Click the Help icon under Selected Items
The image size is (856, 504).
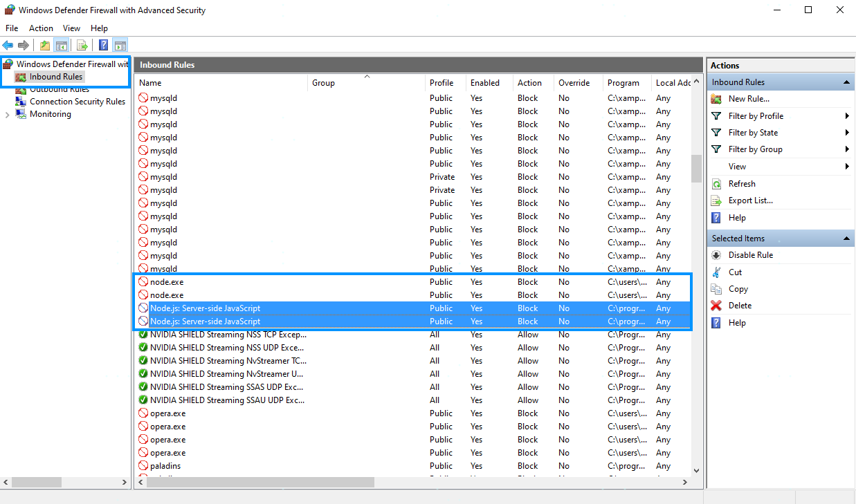717,323
